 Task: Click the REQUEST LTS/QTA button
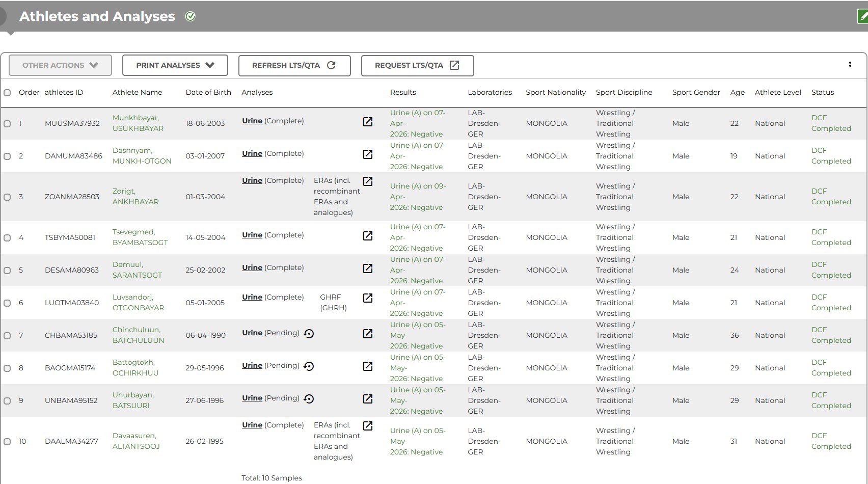(x=417, y=65)
